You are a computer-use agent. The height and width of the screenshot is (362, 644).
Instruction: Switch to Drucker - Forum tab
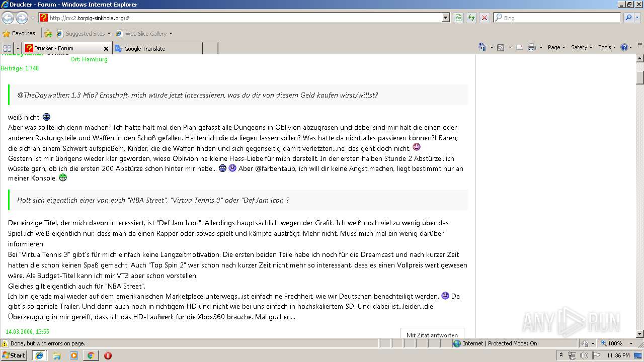pyautogui.click(x=63, y=48)
